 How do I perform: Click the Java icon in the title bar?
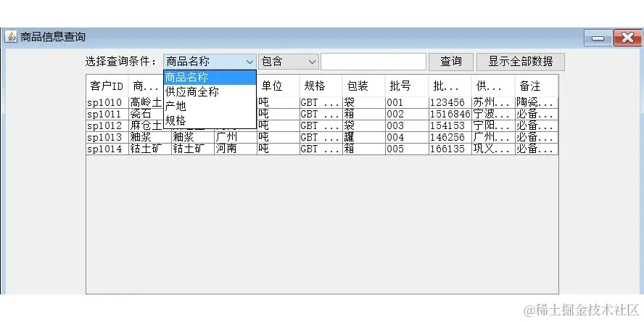pos(10,36)
